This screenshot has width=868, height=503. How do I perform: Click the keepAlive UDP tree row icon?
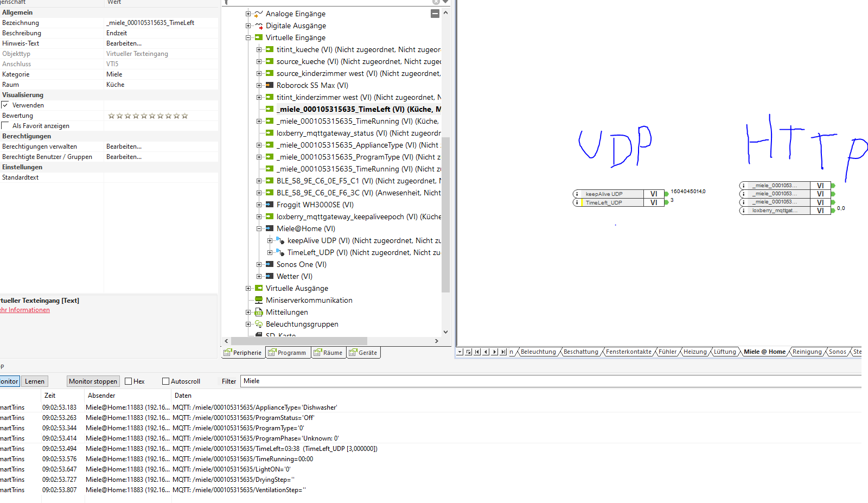[x=280, y=240]
